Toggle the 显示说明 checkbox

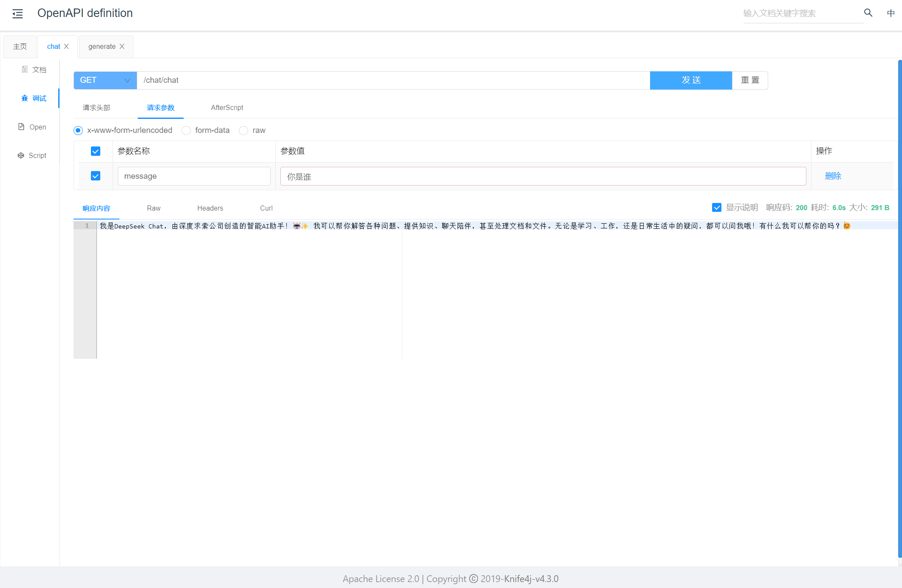coord(716,208)
